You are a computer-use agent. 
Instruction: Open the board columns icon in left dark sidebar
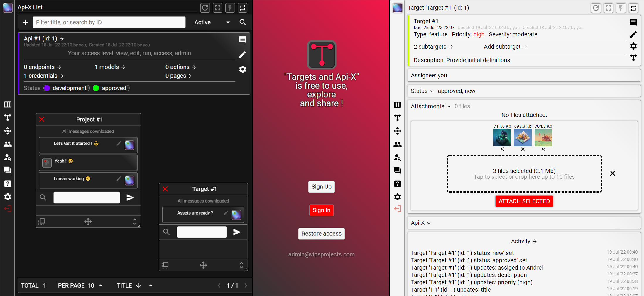[x=8, y=104]
